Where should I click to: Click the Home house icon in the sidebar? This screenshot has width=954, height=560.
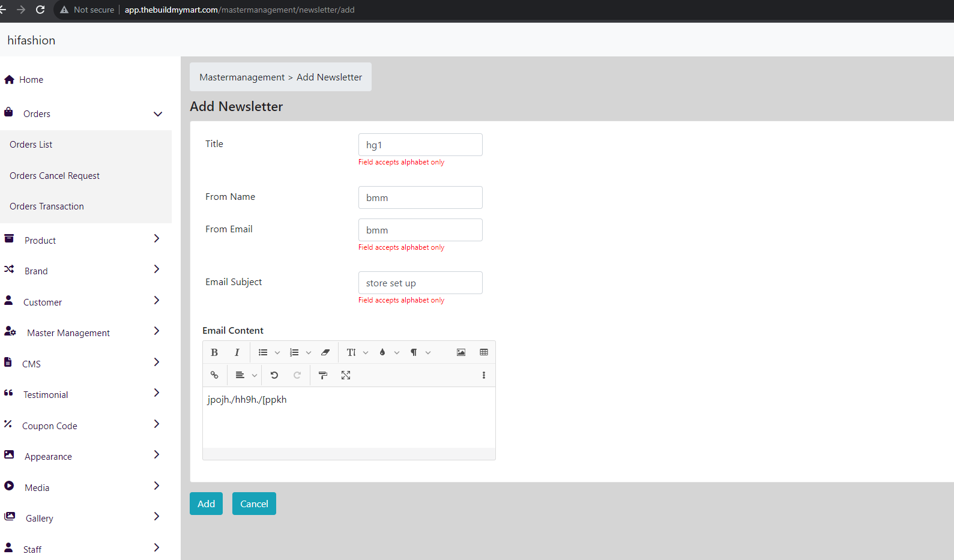click(x=9, y=79)
